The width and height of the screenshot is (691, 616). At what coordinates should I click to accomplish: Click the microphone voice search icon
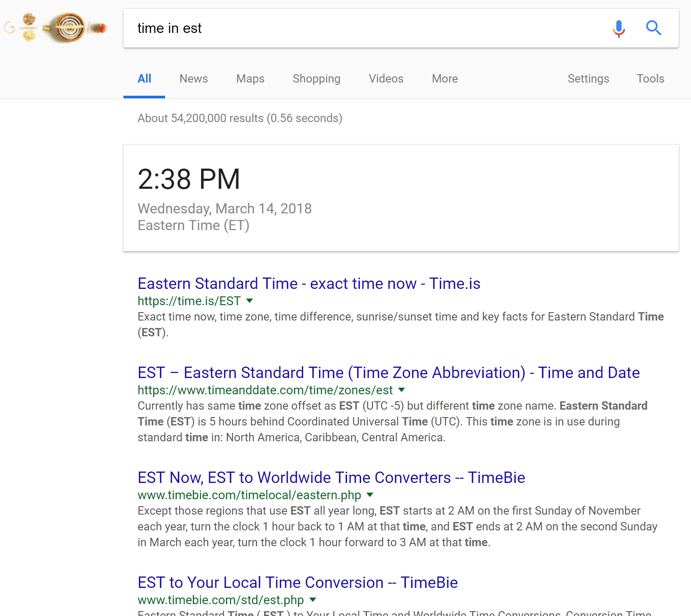pyautogui.click(x=619, y=28)
